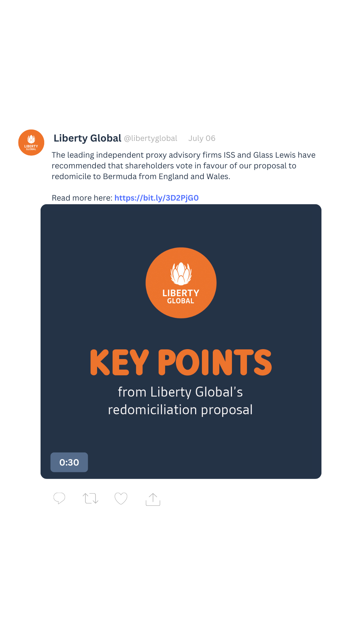
Task: Click the orange KEY POINTS headline
Action: point(181,362)
